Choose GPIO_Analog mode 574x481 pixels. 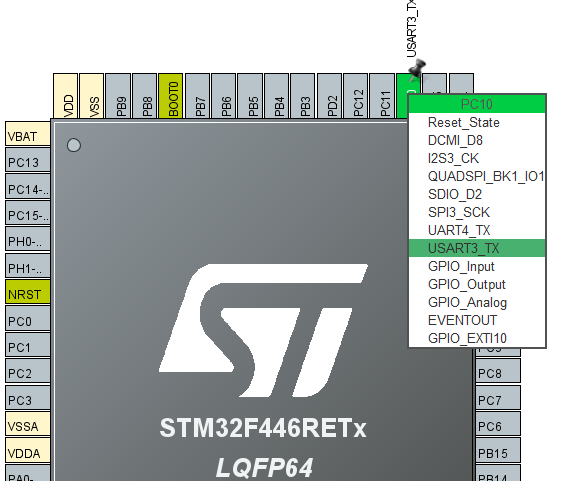click(477, 302)
